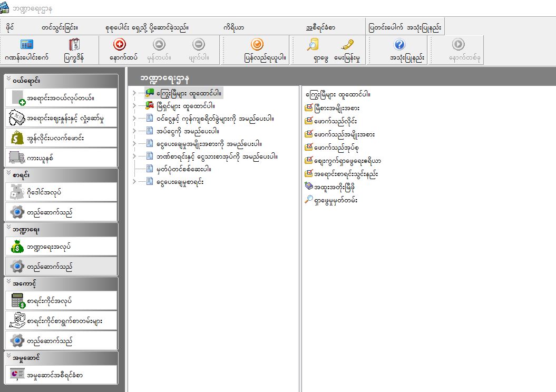Screen dimensions: 556x392
Task: Collapse the ဝယ်ရောင်း sidebar section header
Action: coord(9,80)
